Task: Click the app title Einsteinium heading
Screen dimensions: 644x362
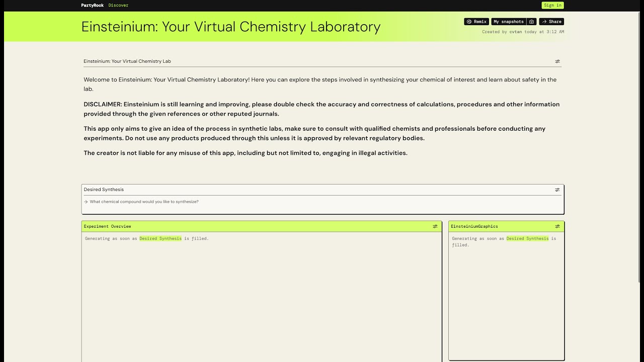Action: pos(231,26)
